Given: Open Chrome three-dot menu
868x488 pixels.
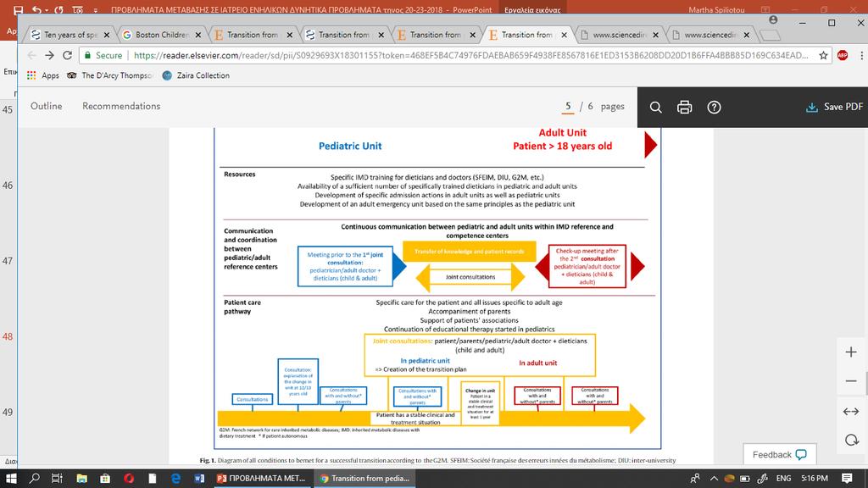Looking at the screenshot, I should tap(861, 55).
